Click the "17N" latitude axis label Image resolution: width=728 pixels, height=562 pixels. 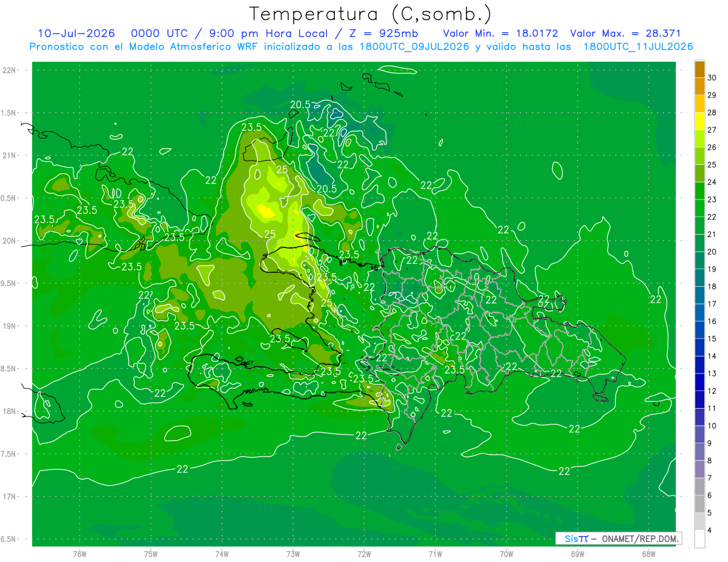click(x=10, y=497)
